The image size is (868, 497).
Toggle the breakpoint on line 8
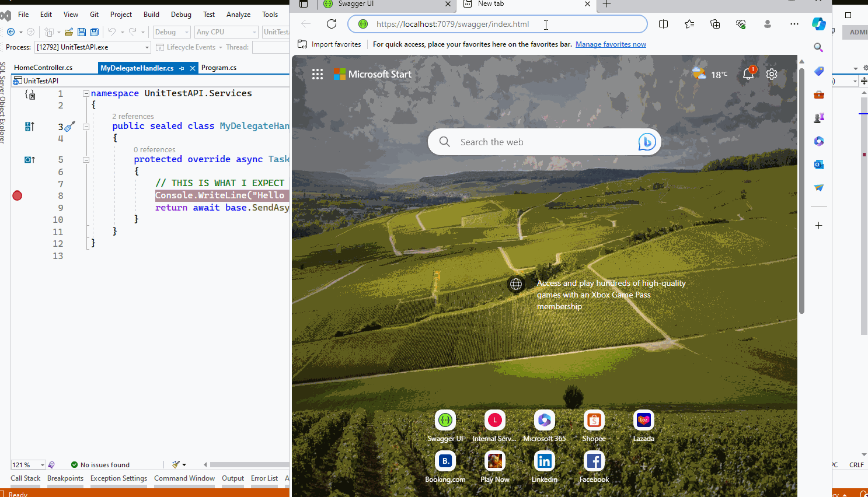pos(18,195)
